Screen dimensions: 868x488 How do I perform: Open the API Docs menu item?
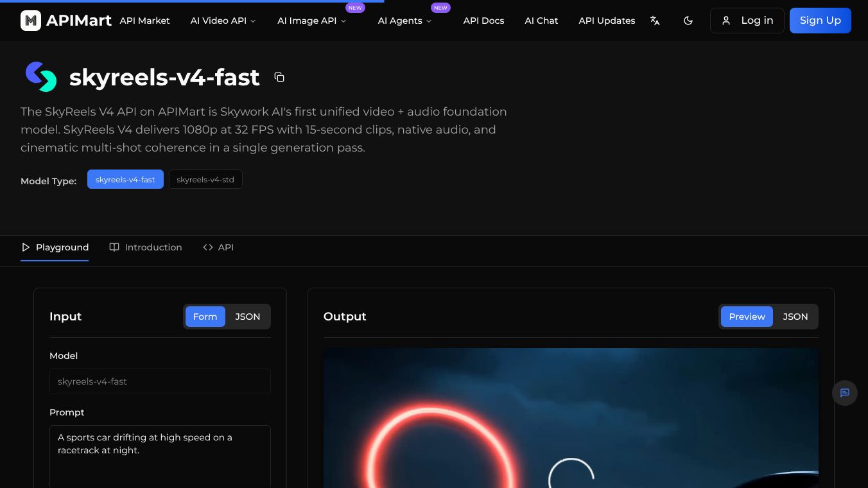click(483, 21)
